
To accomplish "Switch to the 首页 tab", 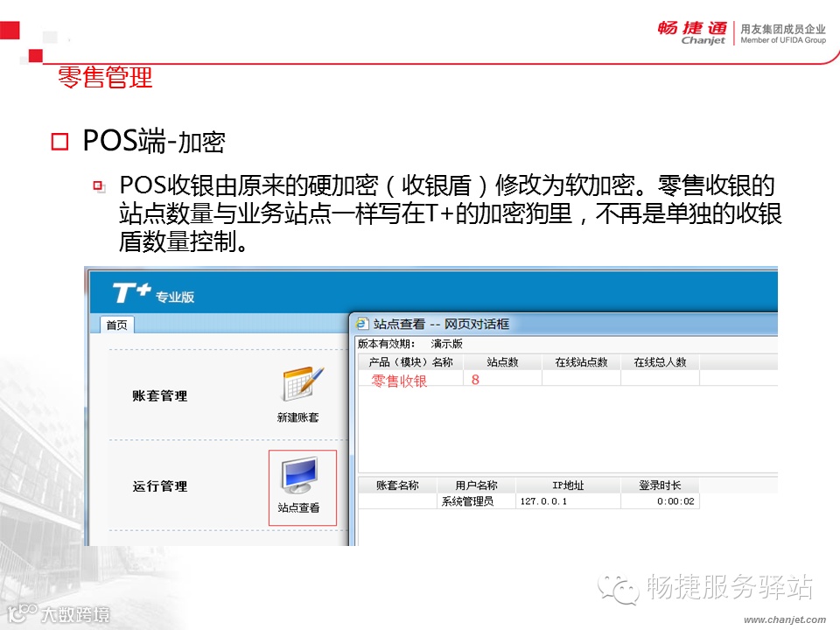I will coord(116,325).
